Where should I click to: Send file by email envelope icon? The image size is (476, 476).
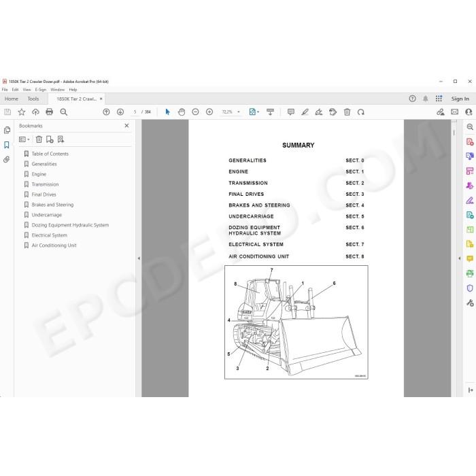pos(454,112)
